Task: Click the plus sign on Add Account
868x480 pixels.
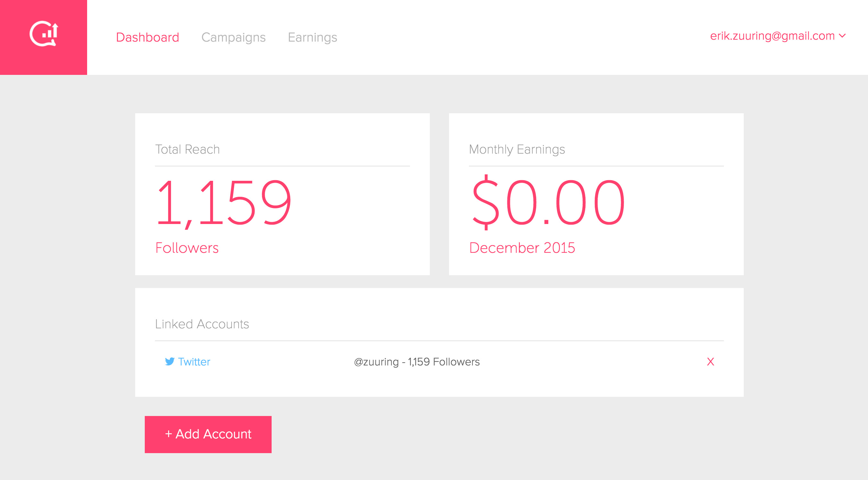Action: click(x=168, y=434)
